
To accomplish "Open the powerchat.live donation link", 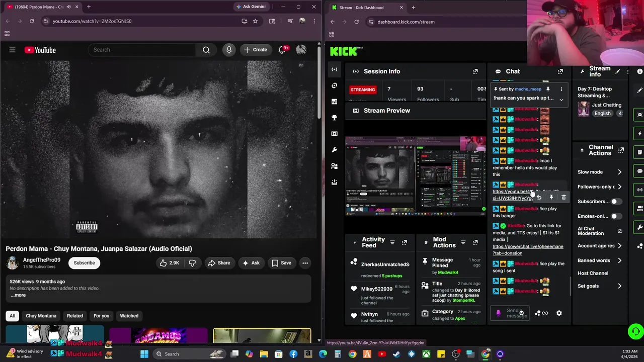I will (528, 250).
